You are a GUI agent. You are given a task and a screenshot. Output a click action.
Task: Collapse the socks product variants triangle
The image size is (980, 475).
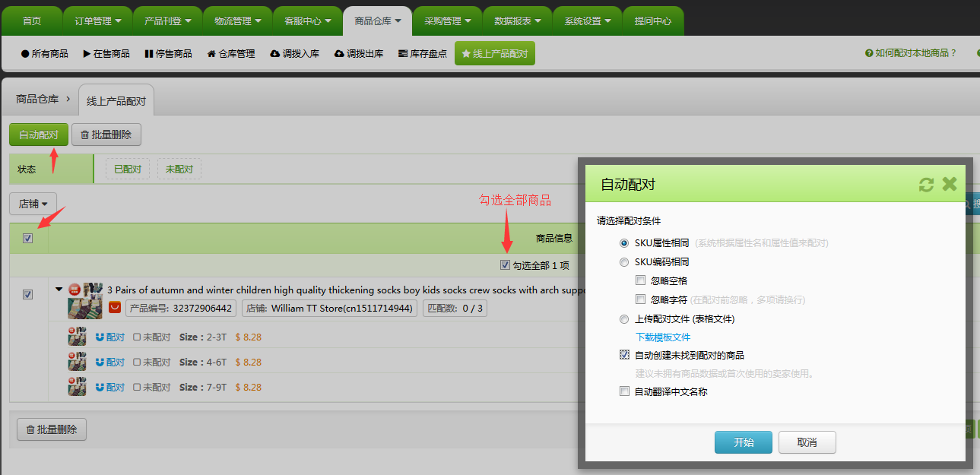coord(59,290)
